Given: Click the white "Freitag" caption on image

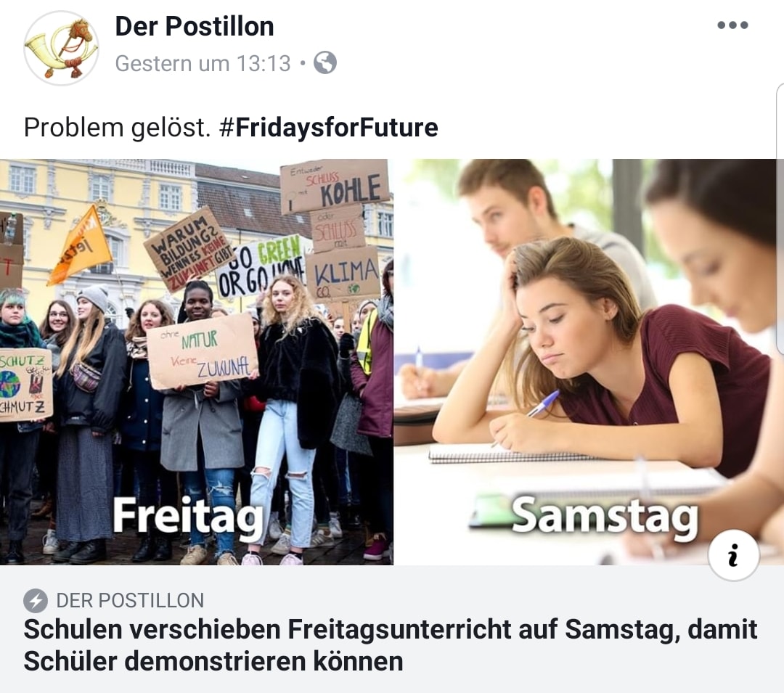Looking at the screenshot, I should tap(187, 517).
